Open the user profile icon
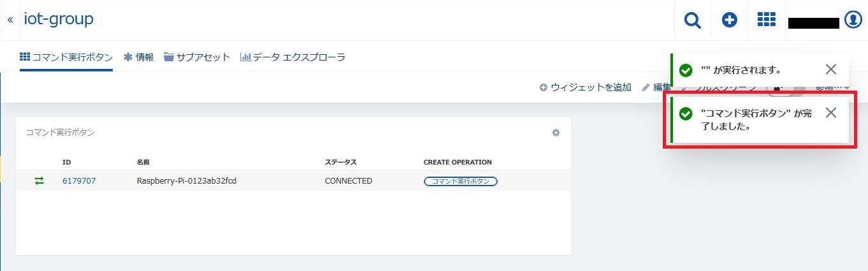868x271 pixels. point(853,20)
